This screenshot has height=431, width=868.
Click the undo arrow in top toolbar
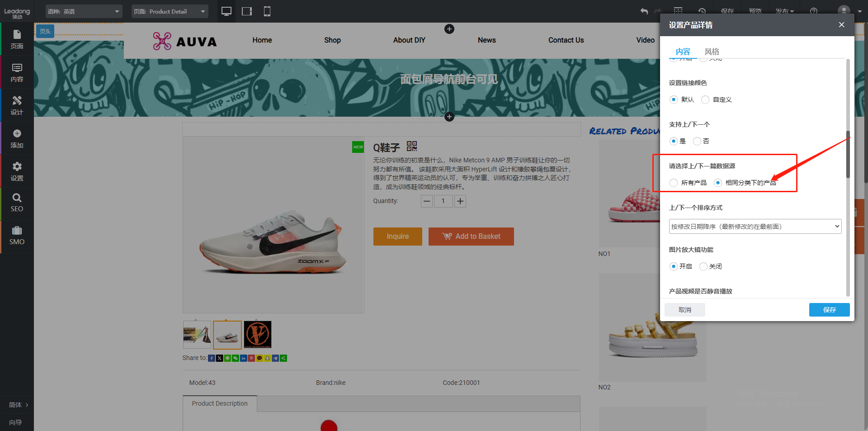[644, 11]
